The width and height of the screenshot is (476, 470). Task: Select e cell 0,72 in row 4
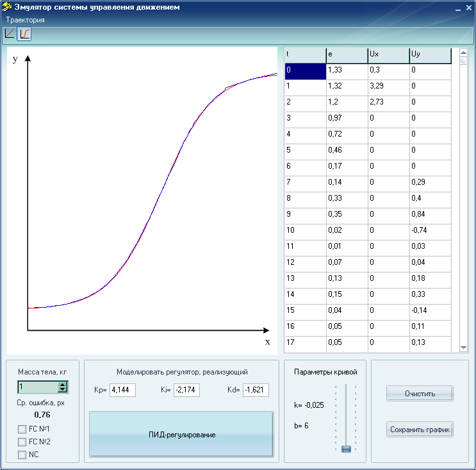pos(347,136)
